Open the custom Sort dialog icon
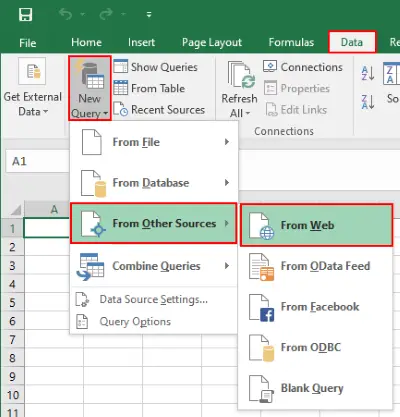This screenshot has height=417, width=400. click(391, 73)
